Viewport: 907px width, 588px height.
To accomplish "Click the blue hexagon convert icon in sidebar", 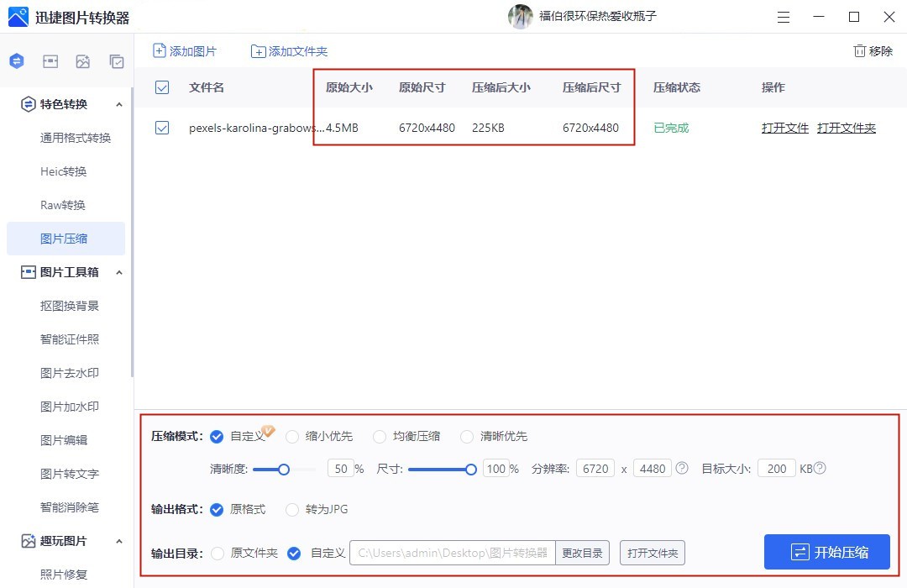I will (x=17, y=61).
